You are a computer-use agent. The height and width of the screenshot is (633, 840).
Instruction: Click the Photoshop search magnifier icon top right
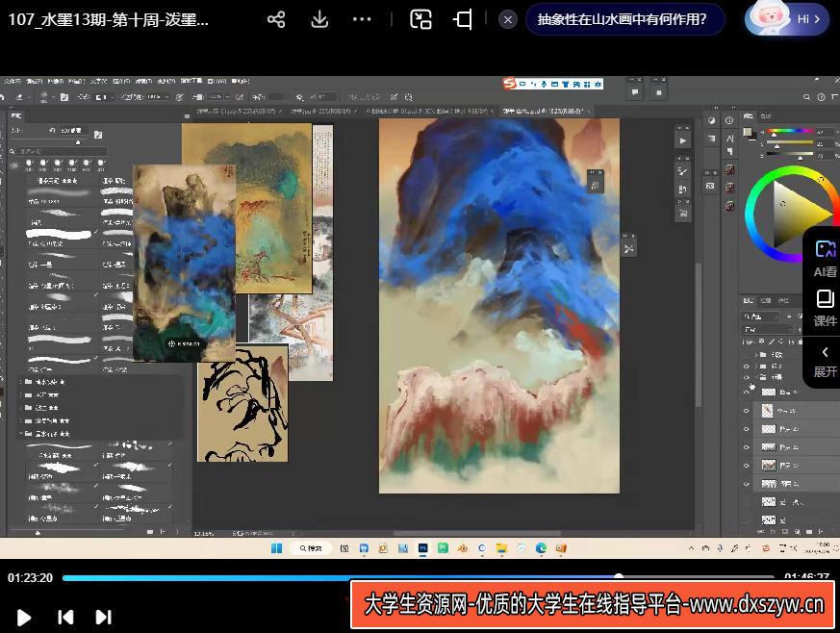tap(806, 97)
